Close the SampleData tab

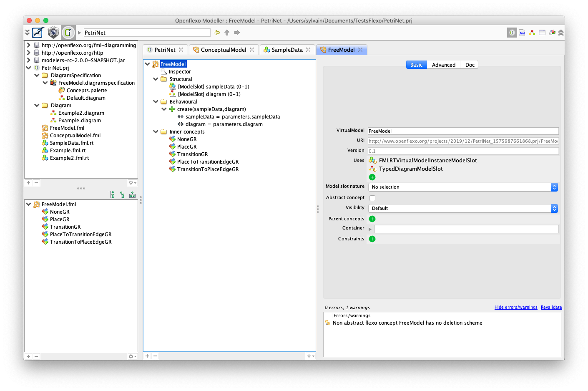click(x=308, y=50)
